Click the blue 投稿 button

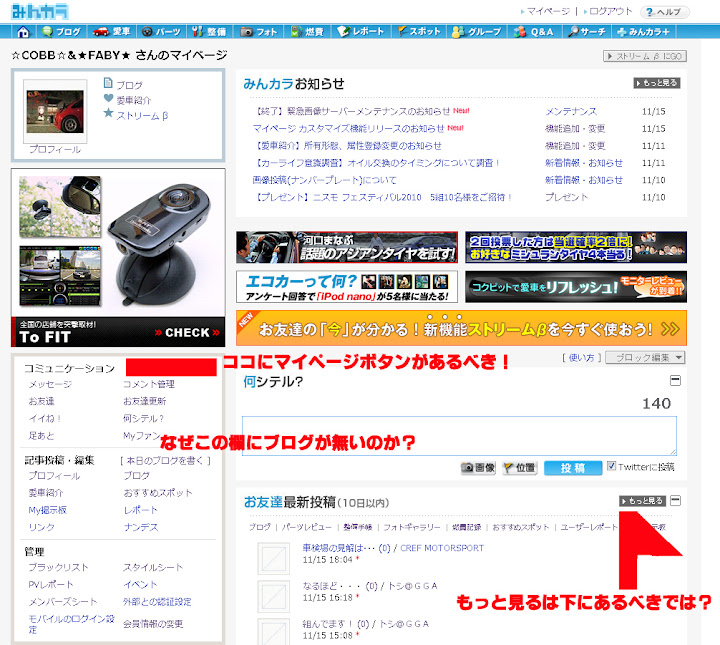[573, 468]
